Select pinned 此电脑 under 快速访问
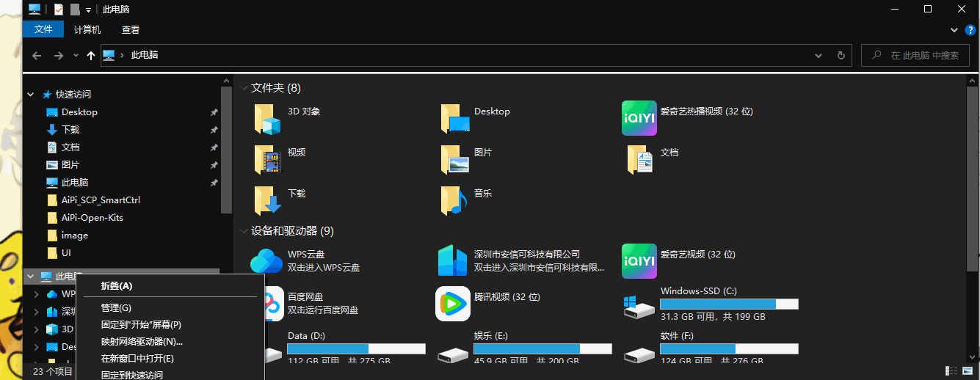980x380 pixels. point(75,183)
